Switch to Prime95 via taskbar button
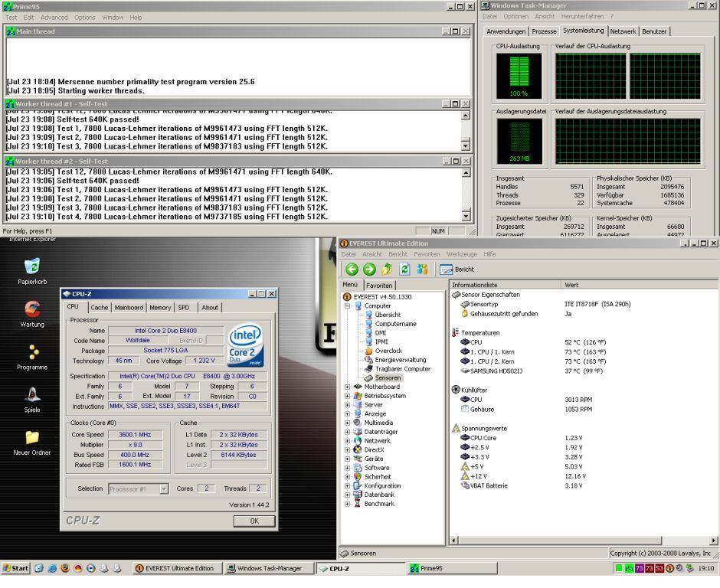Image resolution: width=720 pixels, height=588 pixels. pos(452,568)
